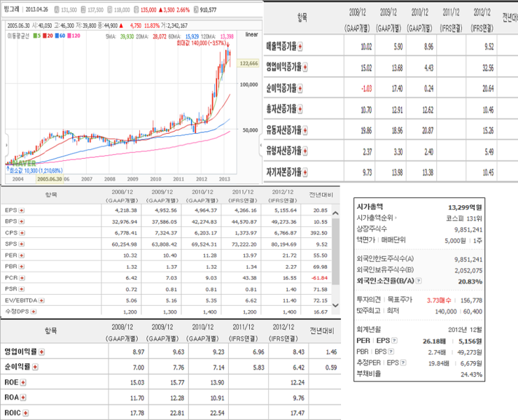Switch the chart scale via linear label
Viewport: 518px width, 420px height.
pyautogui.click(x=251, y=34)
